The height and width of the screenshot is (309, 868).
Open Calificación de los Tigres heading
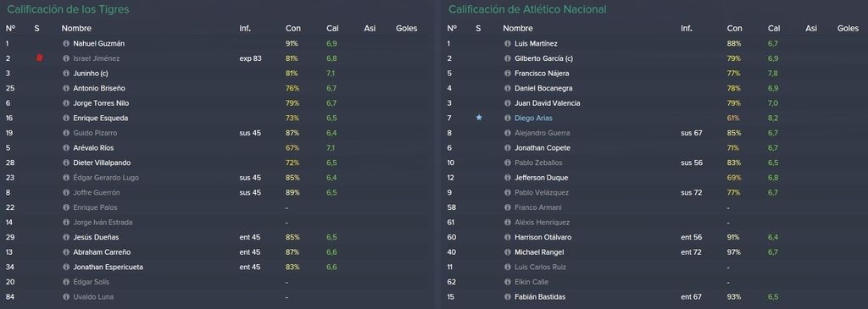click(68, 9)
